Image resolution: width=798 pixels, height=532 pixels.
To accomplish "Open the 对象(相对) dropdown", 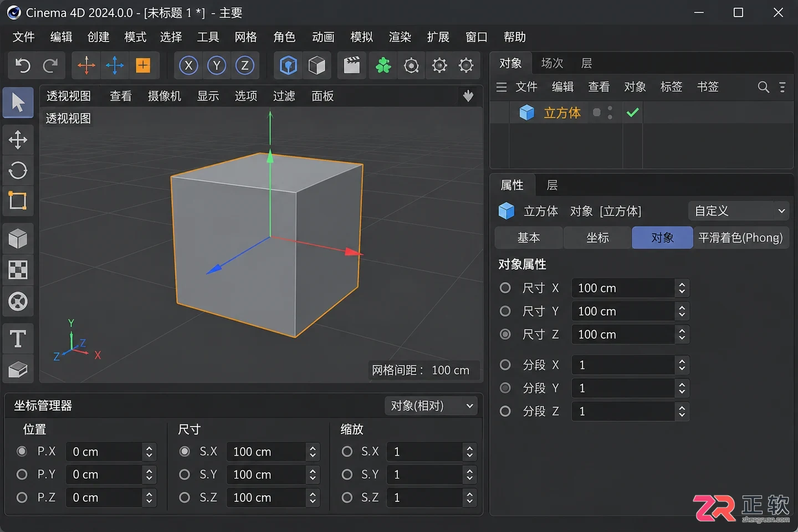I will (431, 406).
